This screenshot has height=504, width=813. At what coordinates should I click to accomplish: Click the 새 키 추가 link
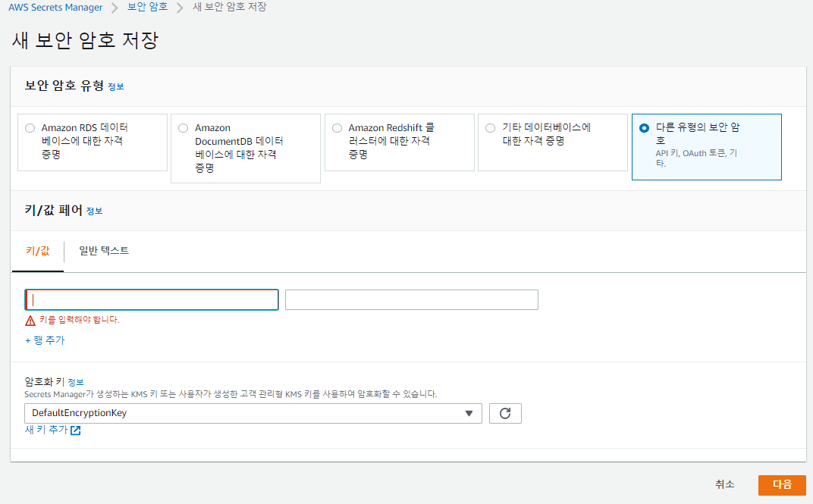[x=47, y=430]
